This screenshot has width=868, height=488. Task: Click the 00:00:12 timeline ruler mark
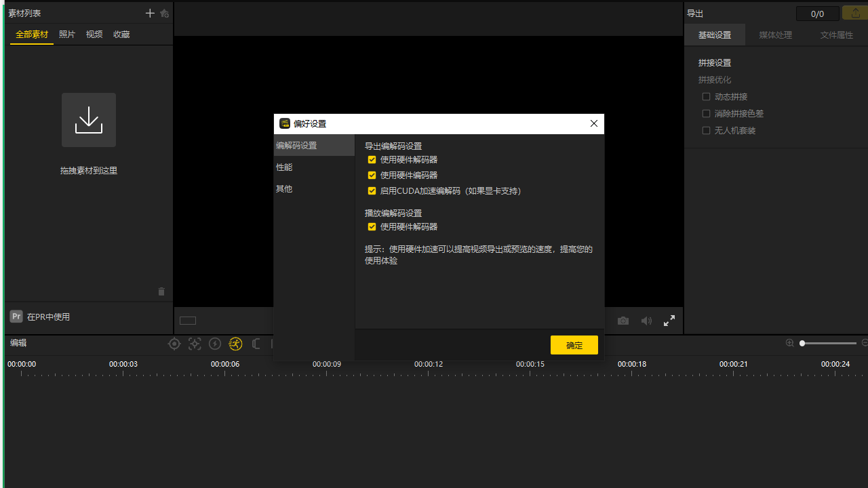(x=429, y=364)
